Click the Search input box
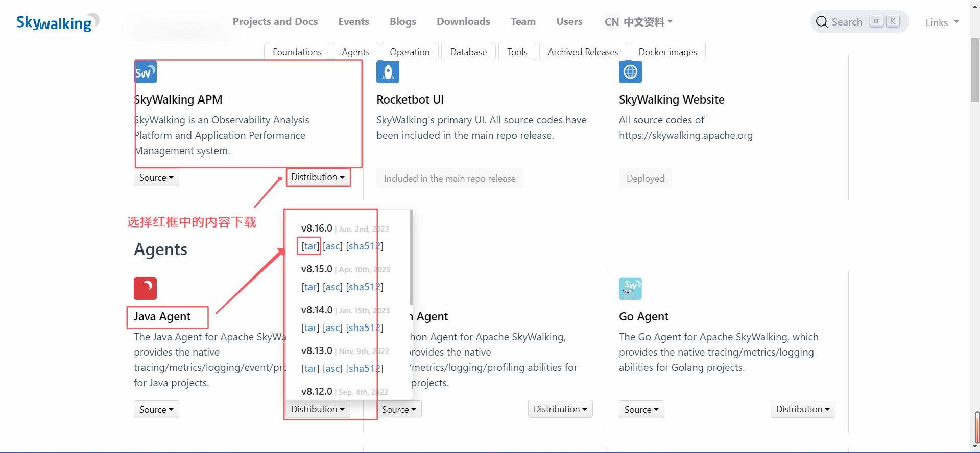The height and width of the screenshot is (453, 980). coord(859,22)
